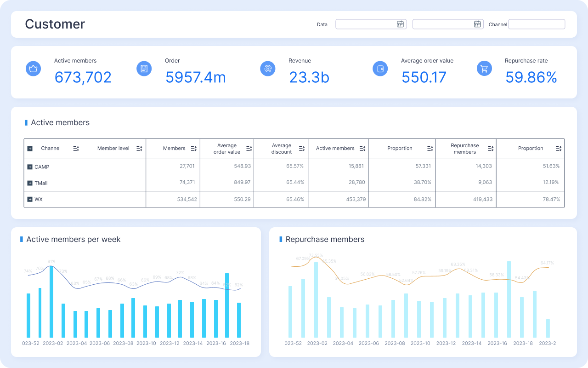
Task: Click the Average order value wallet icon
Action: (x=380, y=69)
